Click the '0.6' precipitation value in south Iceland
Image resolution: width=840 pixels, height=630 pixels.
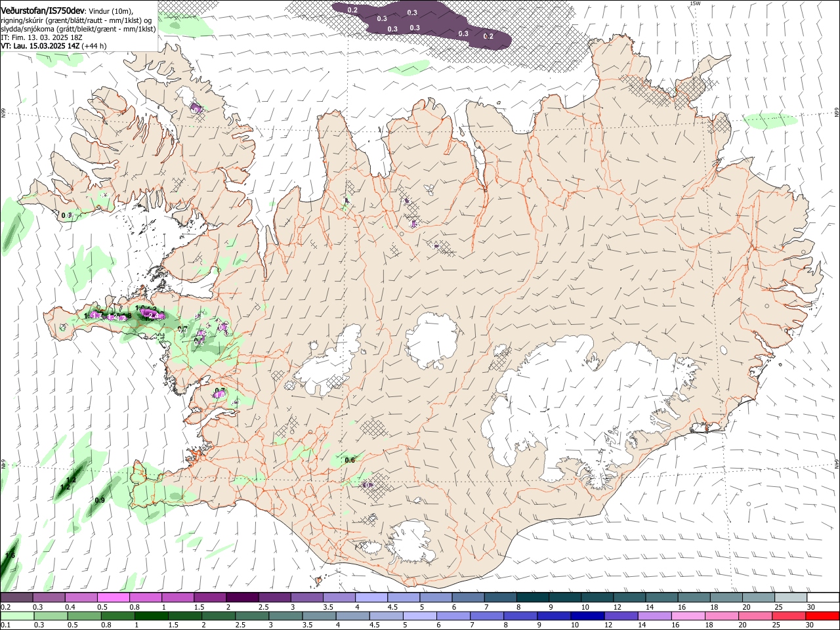click(350, 460)
